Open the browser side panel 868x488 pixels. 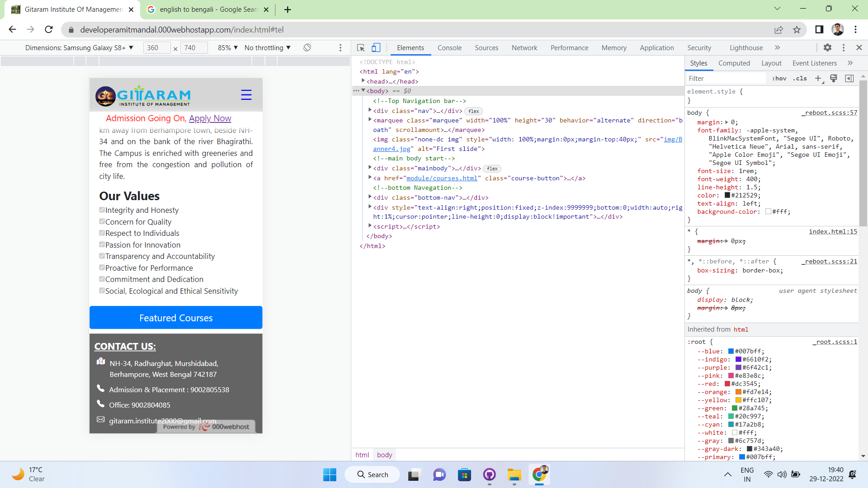click(819, 30)
